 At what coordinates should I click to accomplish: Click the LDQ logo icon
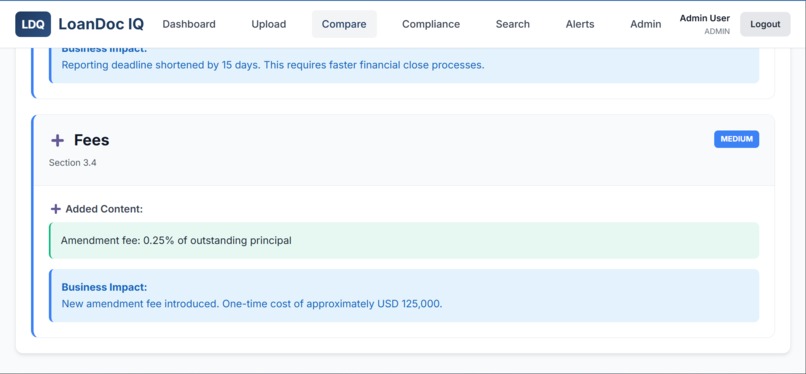(x=33, y=24)
